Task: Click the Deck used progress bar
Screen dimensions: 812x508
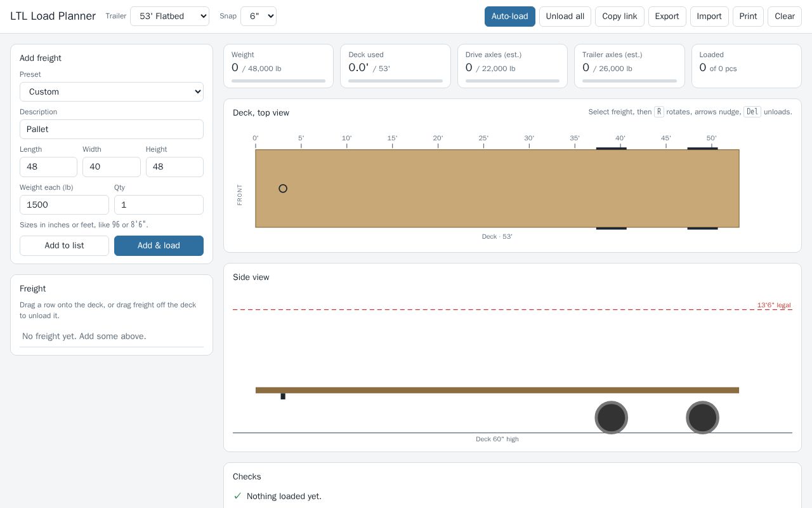Action: tap(395, 81)
